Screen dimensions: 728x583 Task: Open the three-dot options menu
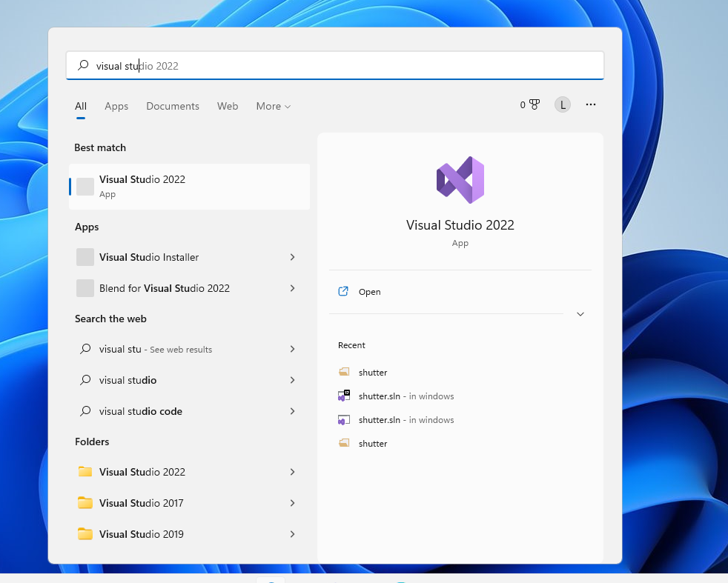[591, 104]
